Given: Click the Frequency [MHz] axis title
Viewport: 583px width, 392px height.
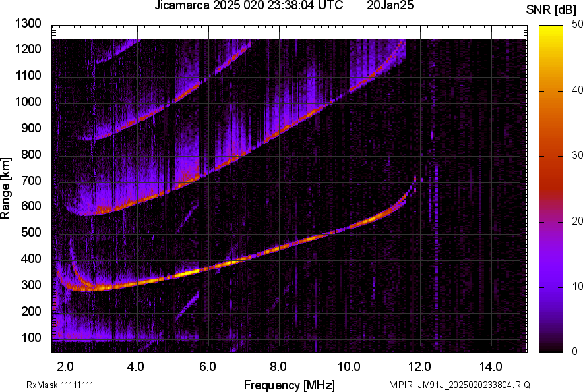Looking at the screenshot, I should pyautogui.click(x=290, y=385).
